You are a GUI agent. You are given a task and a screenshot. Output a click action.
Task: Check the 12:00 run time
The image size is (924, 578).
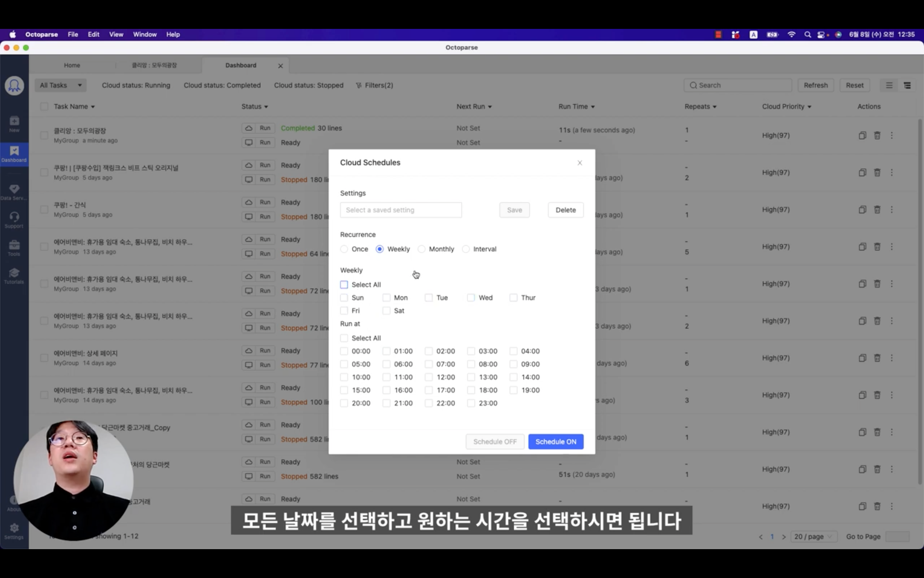point(429,378)
